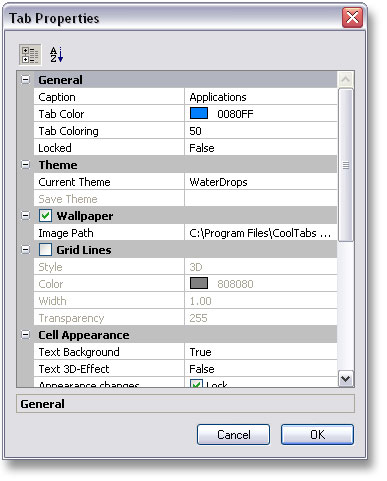Image resolution: width=387 pixels, height=481 pixels.
Task: Open the Tab Color blue swatch
Action: (x=199, y=113)
